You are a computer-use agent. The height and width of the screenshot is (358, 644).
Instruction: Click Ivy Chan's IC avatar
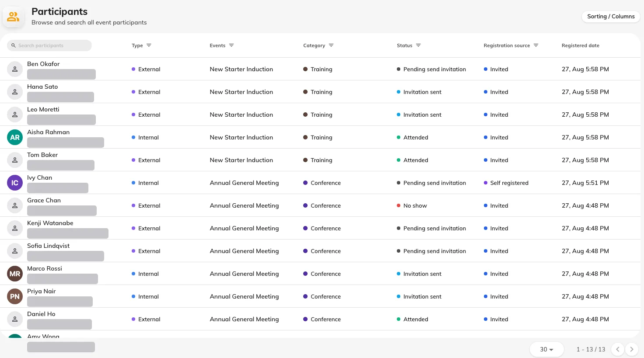tap(15, 183)
